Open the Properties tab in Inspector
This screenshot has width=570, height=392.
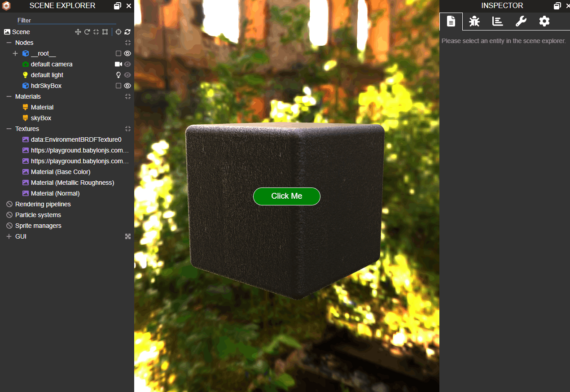(451, 21)
